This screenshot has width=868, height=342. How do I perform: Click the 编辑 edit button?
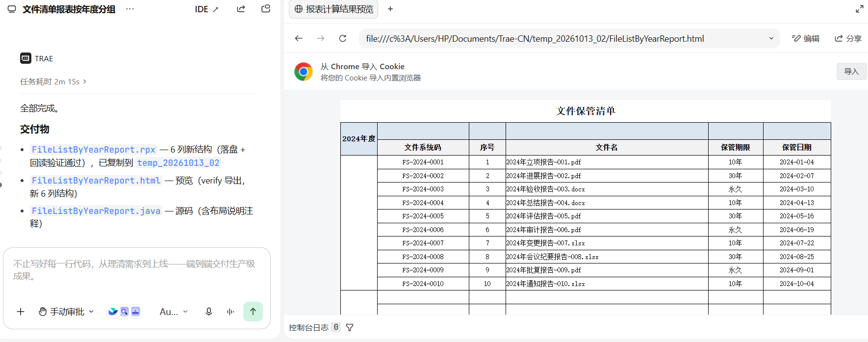coord(806,38)
